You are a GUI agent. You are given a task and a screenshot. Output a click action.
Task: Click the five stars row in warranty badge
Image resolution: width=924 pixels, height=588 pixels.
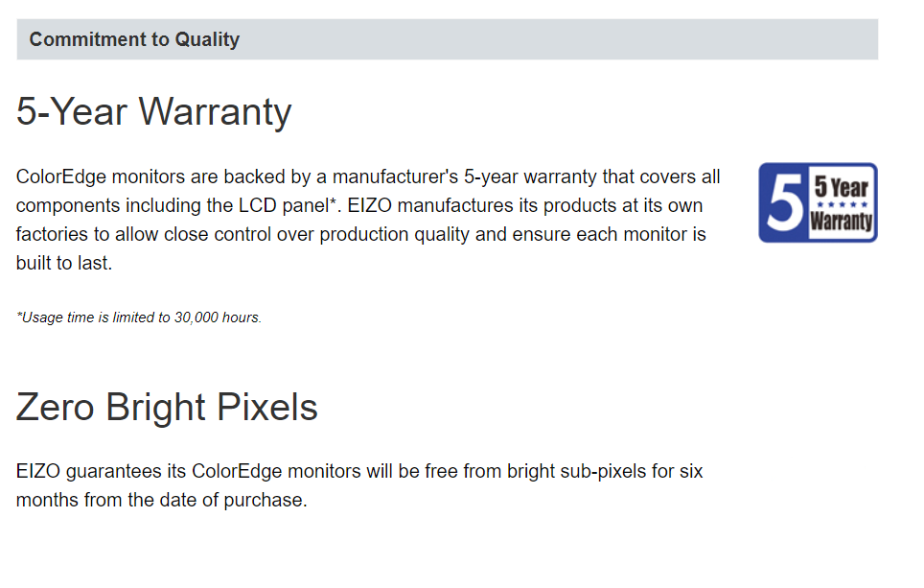(x=842, y=204)
